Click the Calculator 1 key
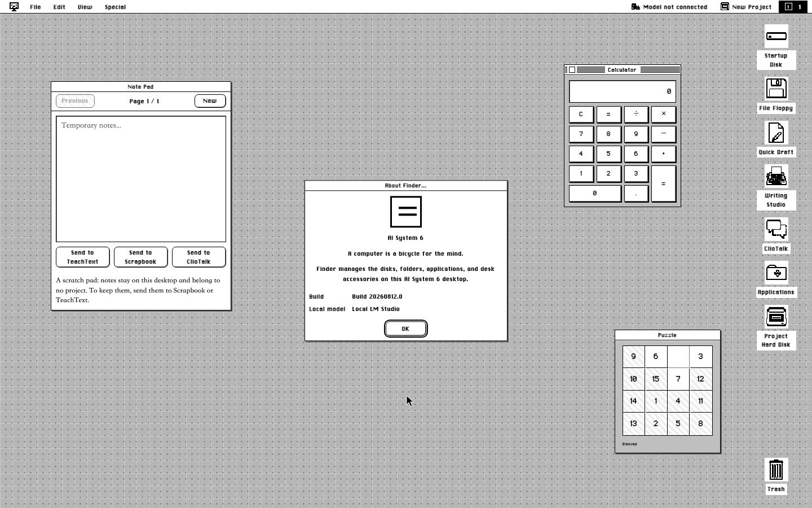This screenshot has width=812, height=508. [x=581, y=173]
